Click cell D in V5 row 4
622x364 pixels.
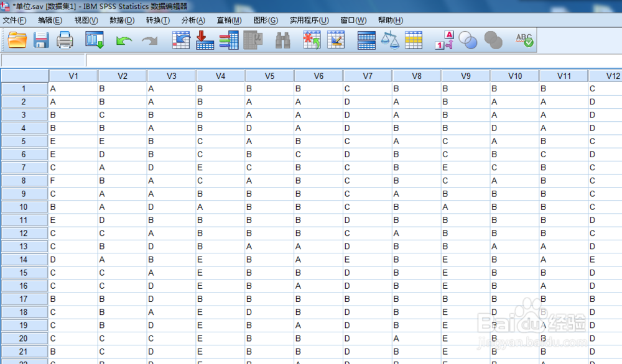click(270, 128)
